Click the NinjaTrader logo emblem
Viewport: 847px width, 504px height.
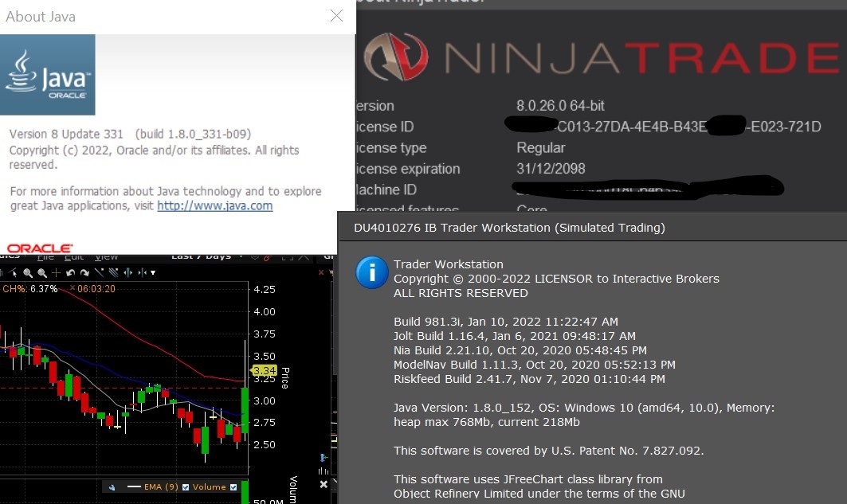coord(396,56)
